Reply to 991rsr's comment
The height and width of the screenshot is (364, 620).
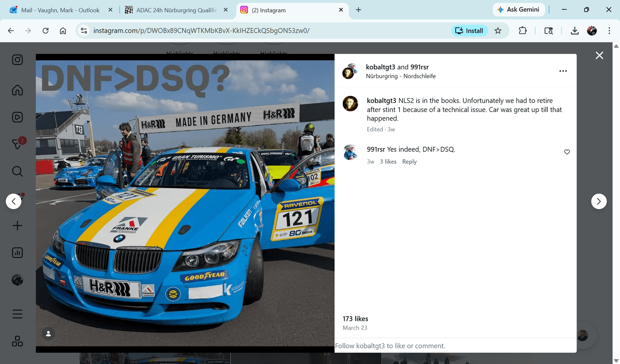coord(409,161)
